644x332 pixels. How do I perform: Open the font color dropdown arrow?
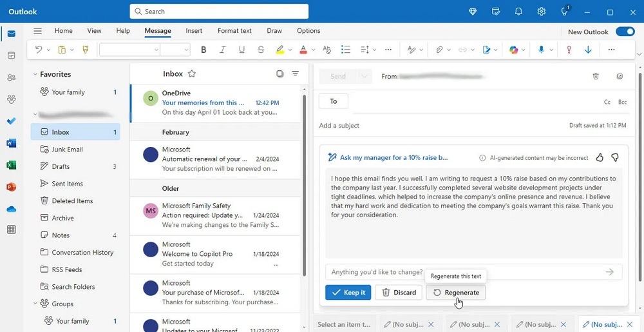click(314, 50)
